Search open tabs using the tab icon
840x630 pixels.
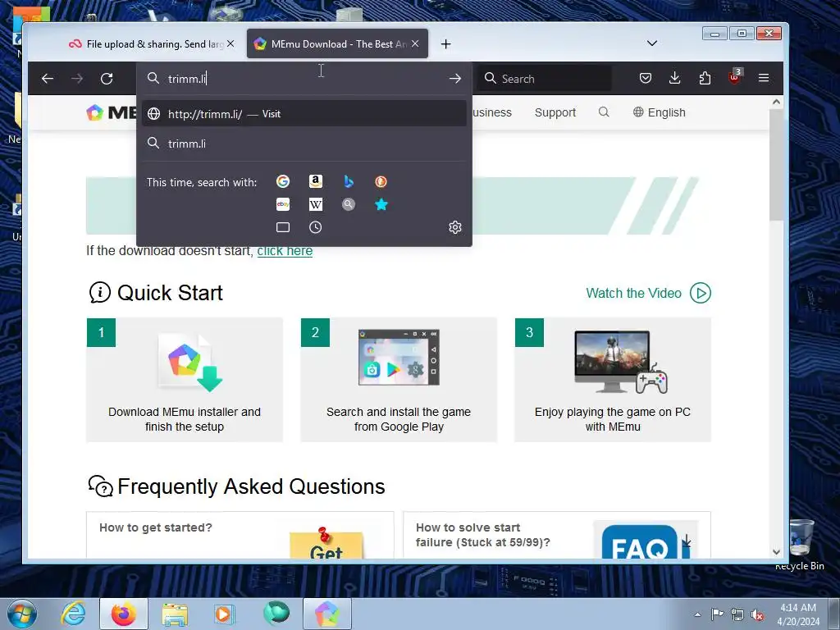point(283,227)
